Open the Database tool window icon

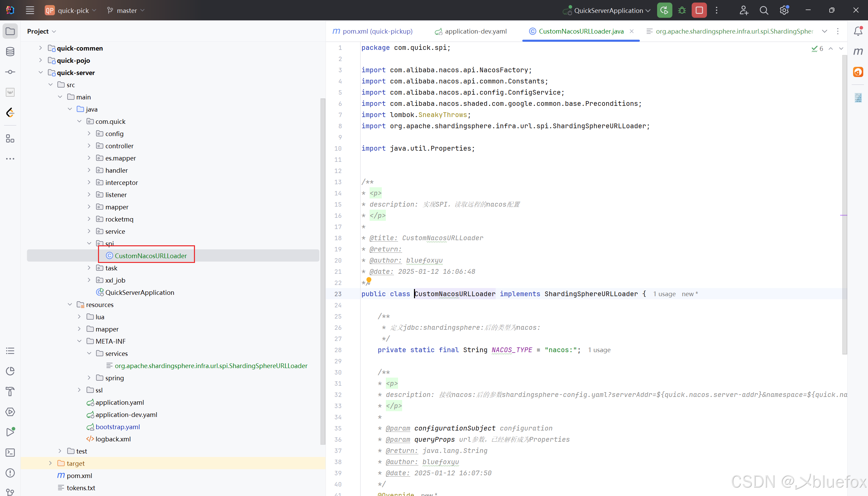pos(10,52)
